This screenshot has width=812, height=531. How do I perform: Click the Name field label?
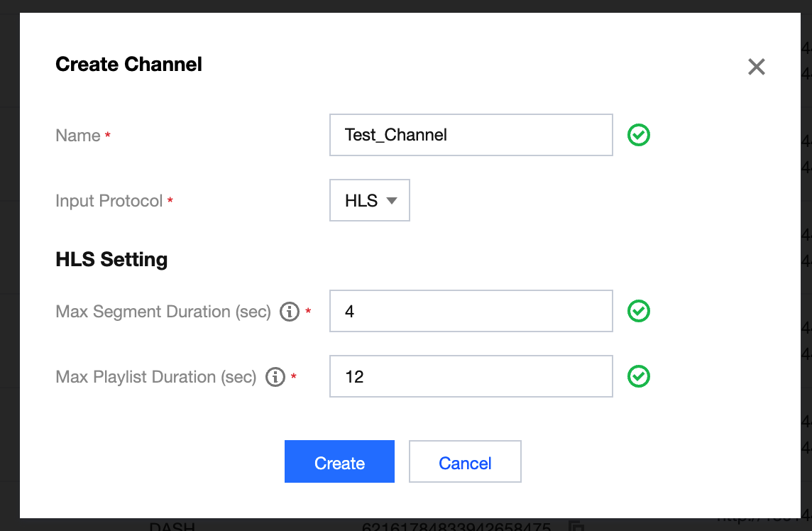[x=78, y=136]
